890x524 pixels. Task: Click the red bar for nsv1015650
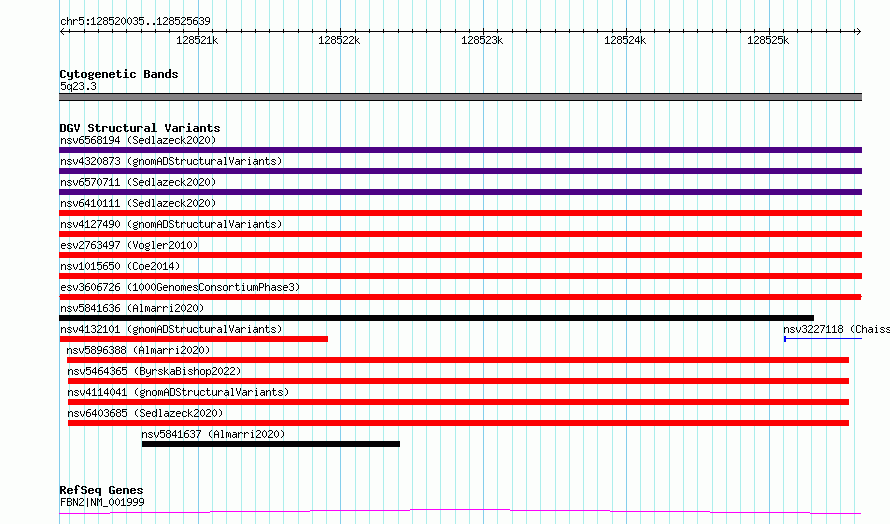(460, 276)
